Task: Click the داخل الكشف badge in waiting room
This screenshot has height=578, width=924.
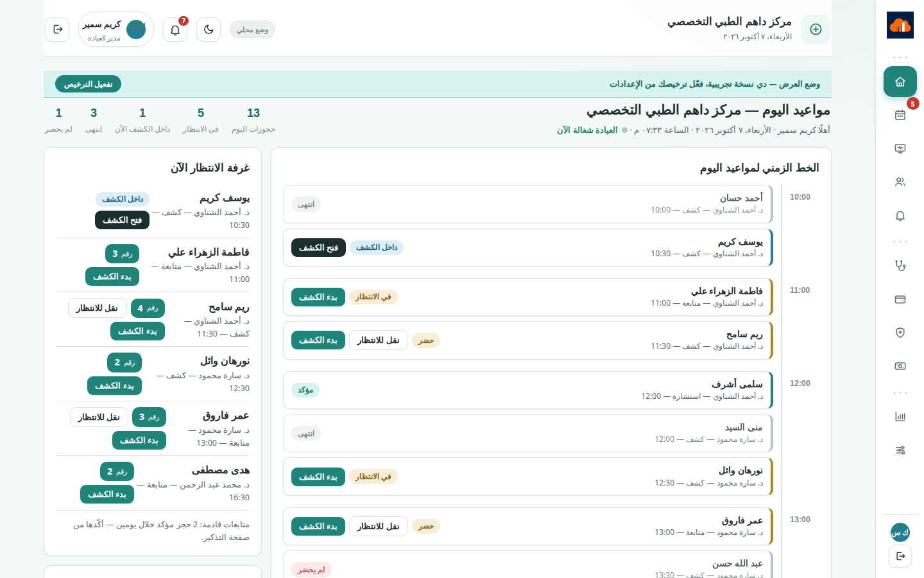Action: [x=123, y=199]
